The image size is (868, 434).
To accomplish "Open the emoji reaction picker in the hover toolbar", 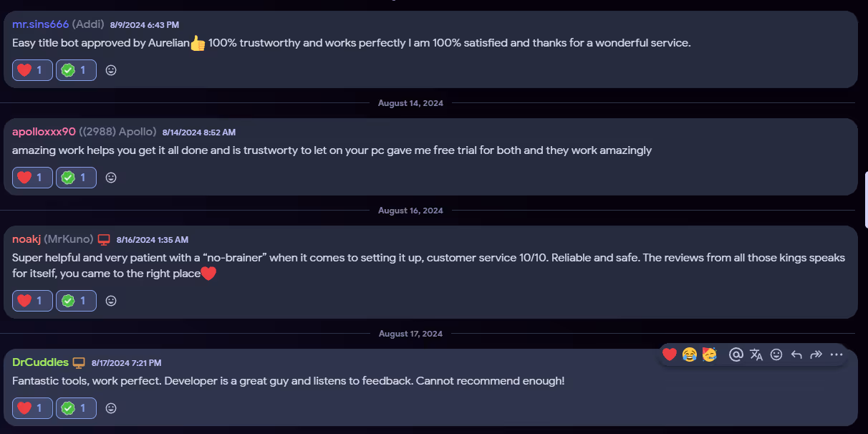I will [x=776, y=354].
